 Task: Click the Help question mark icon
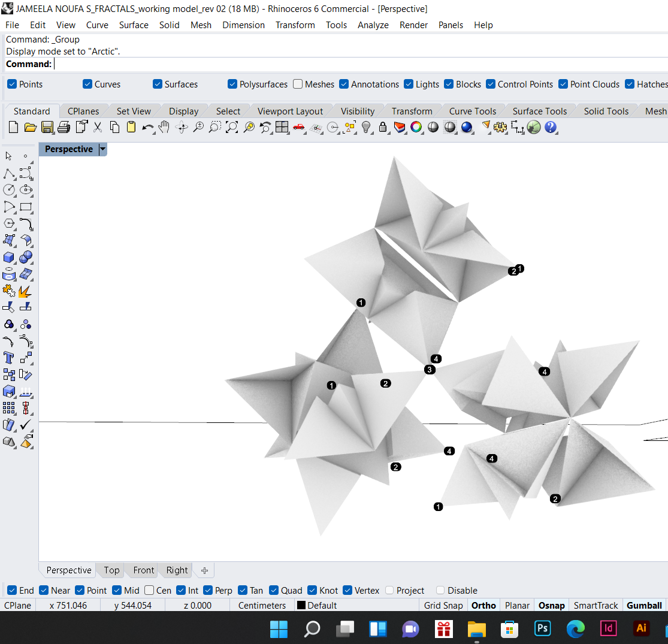click(551, 127)
